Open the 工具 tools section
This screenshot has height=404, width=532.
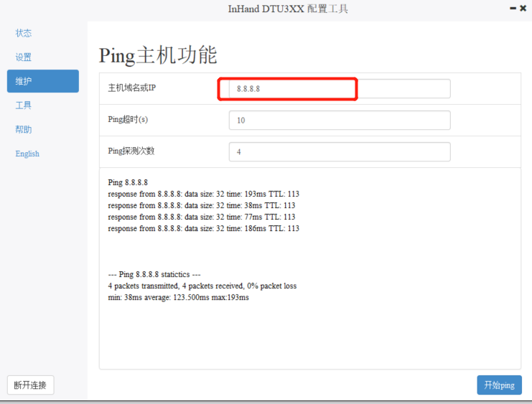coord(24,105)
